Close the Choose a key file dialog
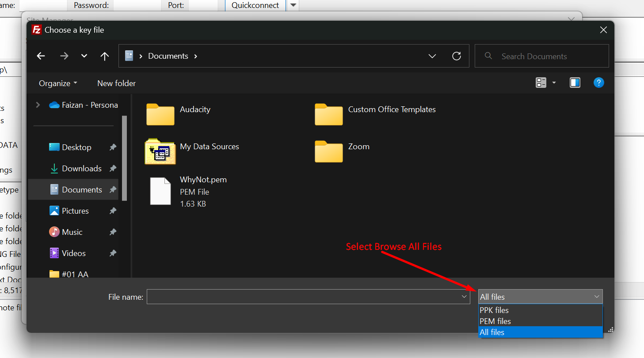 pyautogui.click(x=603, y=30)
